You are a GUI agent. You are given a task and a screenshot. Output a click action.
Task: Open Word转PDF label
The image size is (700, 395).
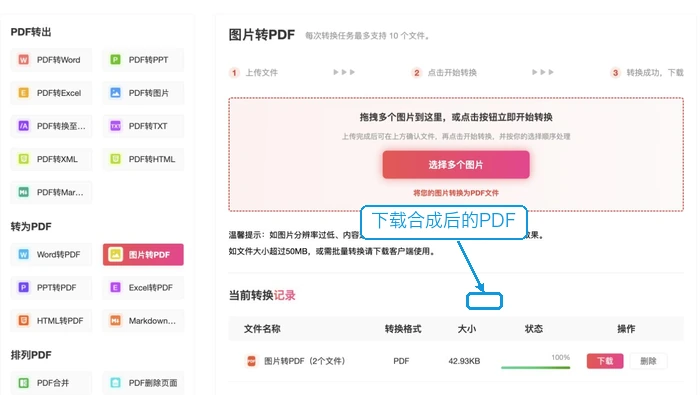pos(58,254)
